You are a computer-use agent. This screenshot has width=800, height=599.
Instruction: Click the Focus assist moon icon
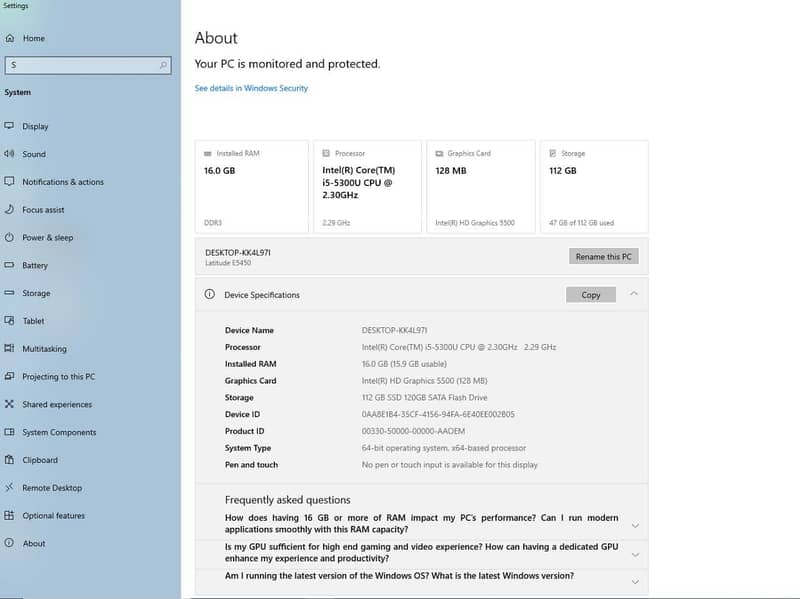click(9, 209)
